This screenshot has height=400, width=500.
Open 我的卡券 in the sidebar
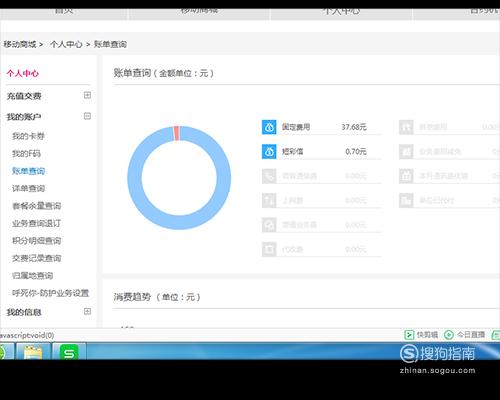coord(28,136)
